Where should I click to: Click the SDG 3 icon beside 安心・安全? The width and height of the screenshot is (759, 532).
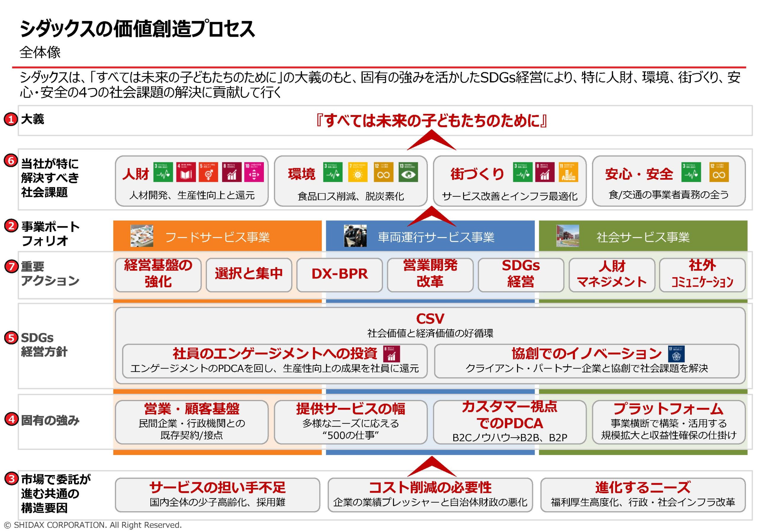(x=691, y=172)
